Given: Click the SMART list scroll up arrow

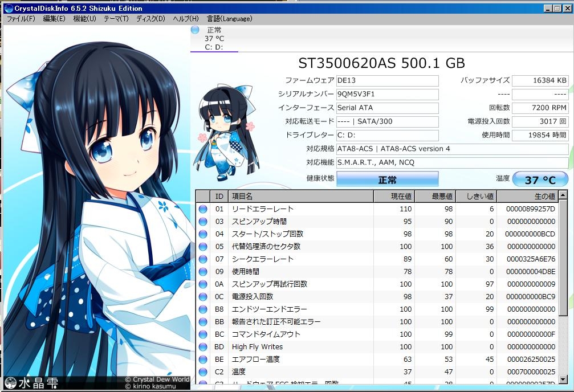Looking at the screenshot, I should pyautogui.click(x=564, y=195).
